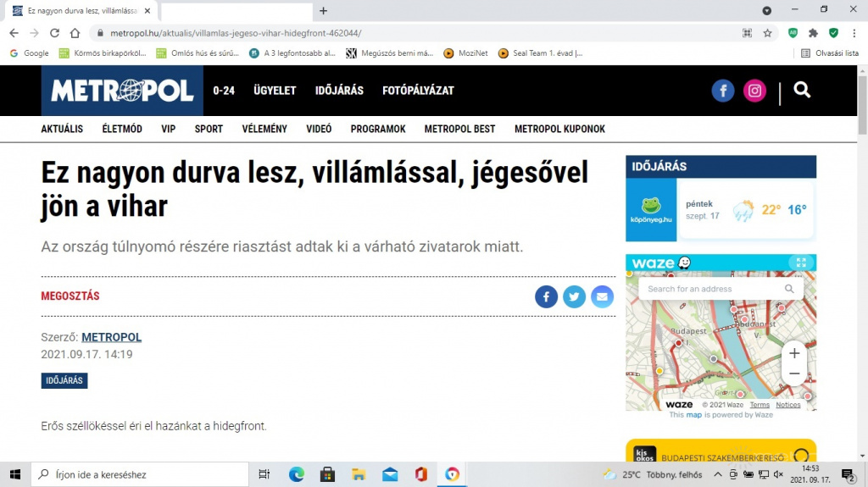Zoom in on the Waze map
Viewport: 868px width, 487px height.
(x=794, y=353)
